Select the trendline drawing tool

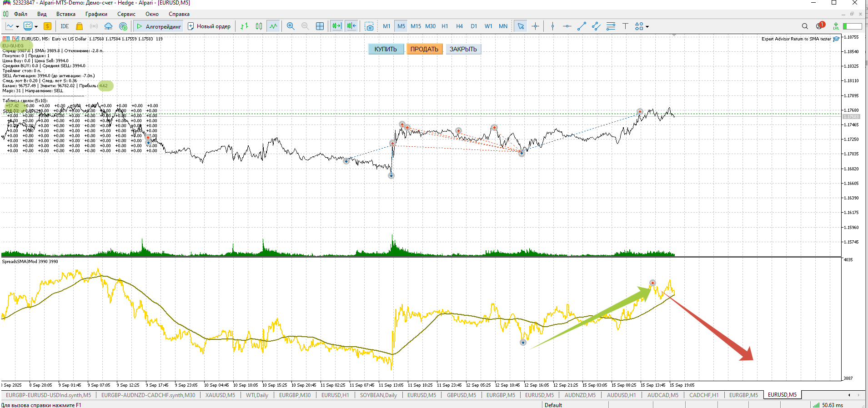click(582, 26)
